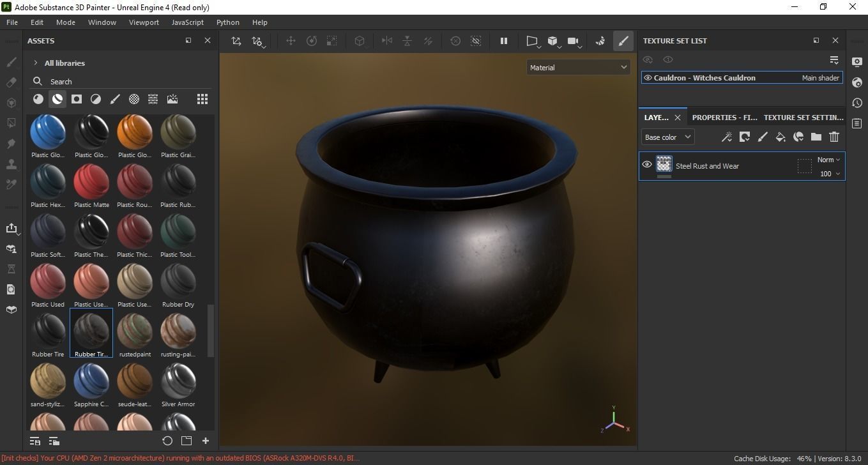868x465 pixels.
Task: Click the painting mode brush icon
Action: (x=623, y=41)
